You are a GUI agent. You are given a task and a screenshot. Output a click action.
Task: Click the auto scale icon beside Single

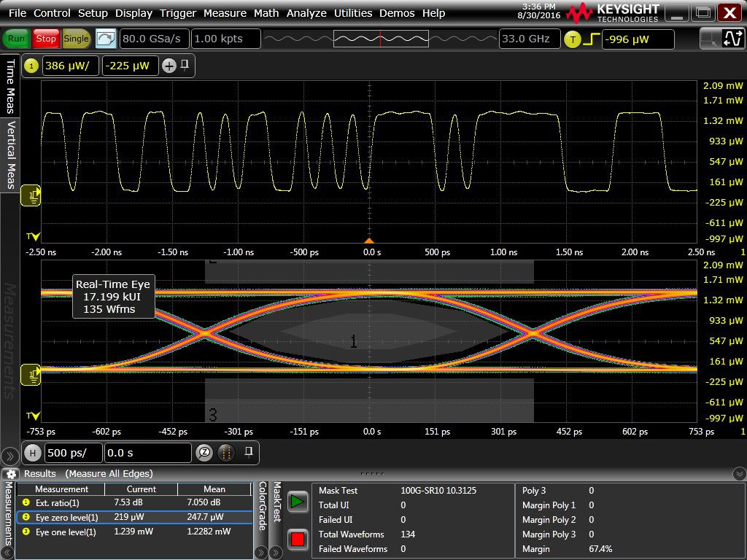pyautogui.click(x=106, y=39)
